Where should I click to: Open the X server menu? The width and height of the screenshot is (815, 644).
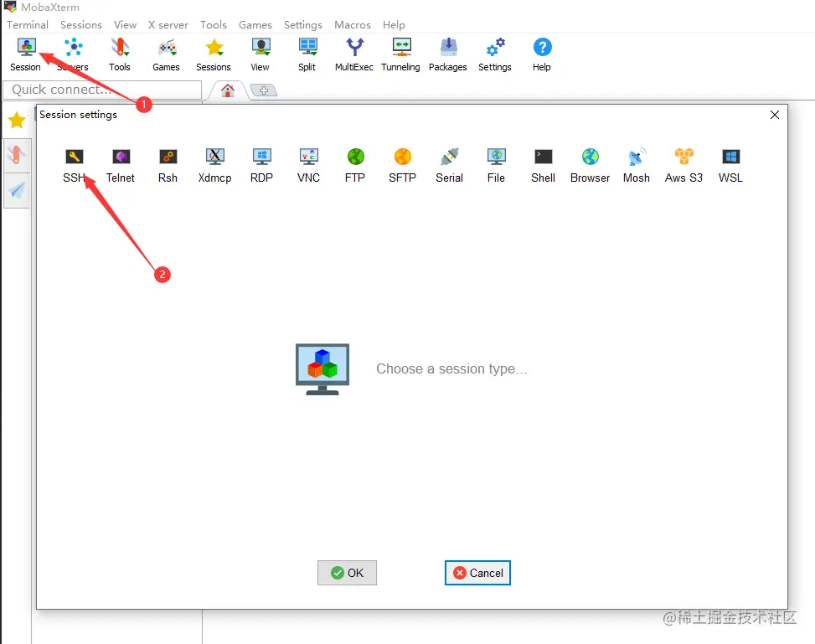click(x=168, y=24)
